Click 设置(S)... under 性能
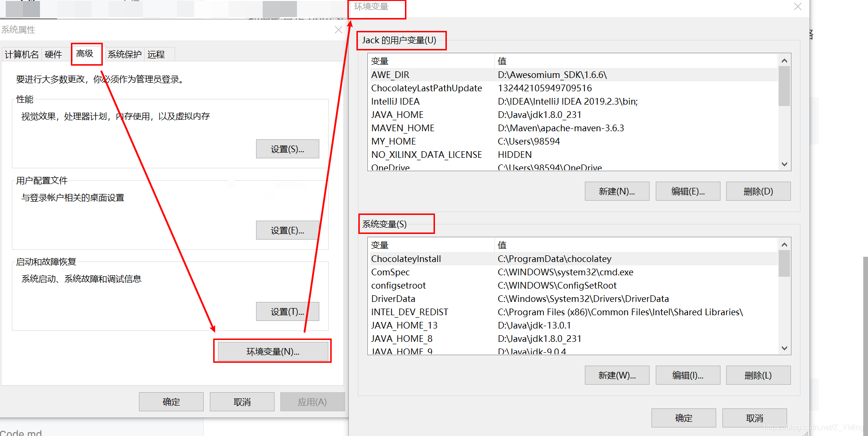Viewport: 868px width, 436px height. point(287,149)
